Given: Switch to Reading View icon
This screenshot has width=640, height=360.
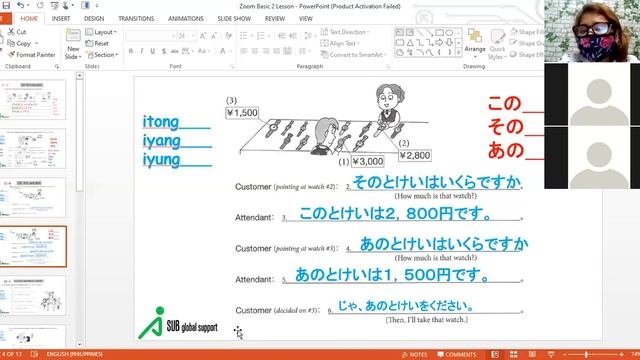Looking at the screenshot, I should point(532,355).
